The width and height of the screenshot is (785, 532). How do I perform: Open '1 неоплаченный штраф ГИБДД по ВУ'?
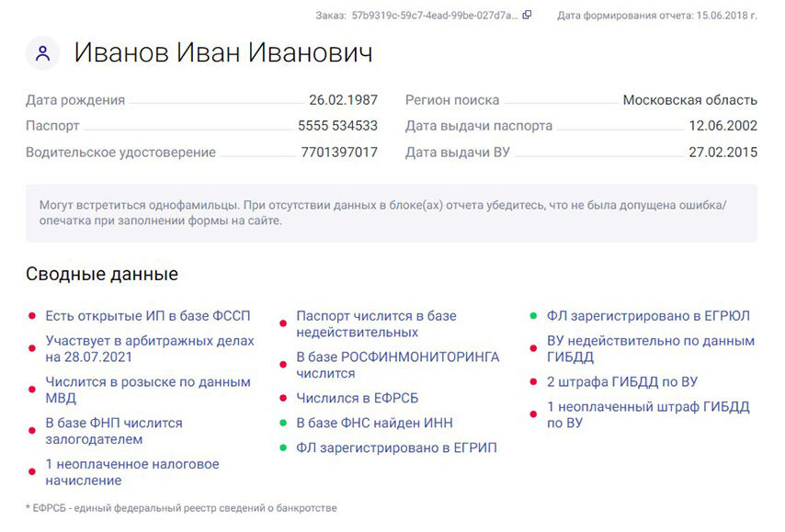(x=648, y=414)
